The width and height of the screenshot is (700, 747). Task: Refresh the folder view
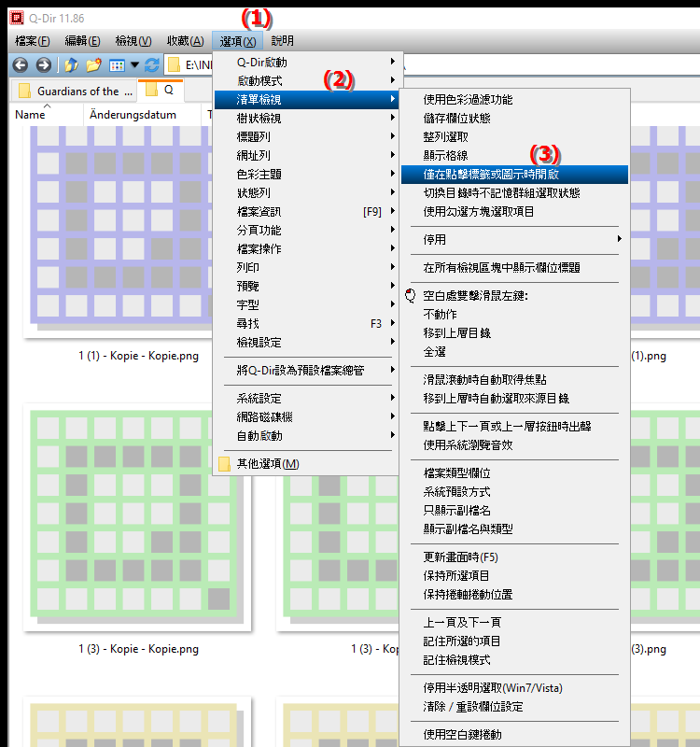point(152,64)
